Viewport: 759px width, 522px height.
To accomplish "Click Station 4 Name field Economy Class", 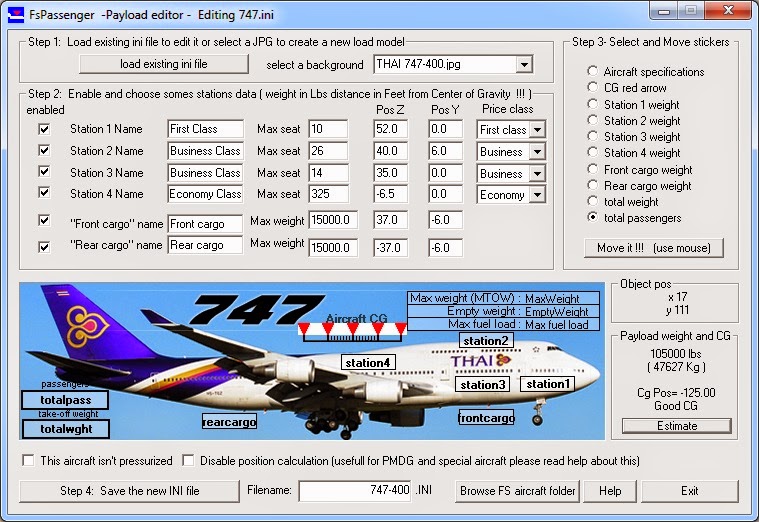I will pos(205,194).
